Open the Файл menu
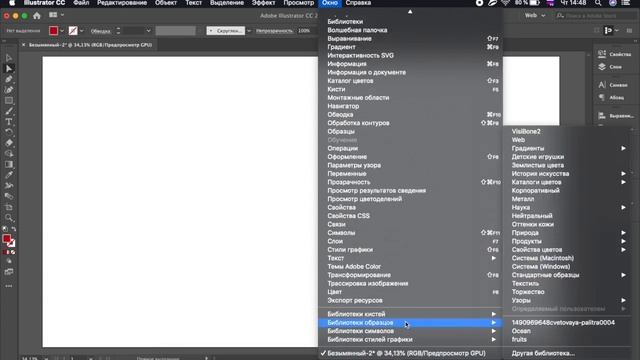 (81, 3)
